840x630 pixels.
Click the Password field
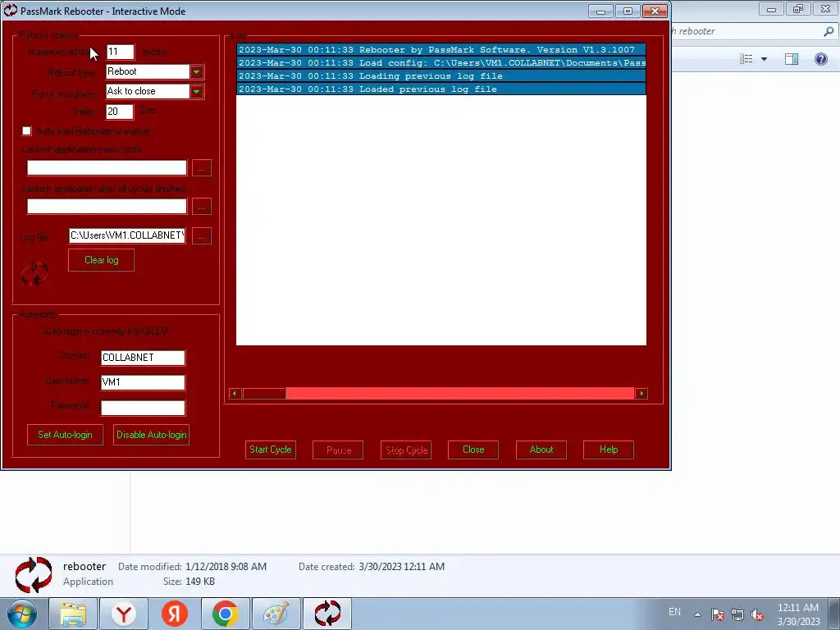pyautogui.click(x=143, y=409)
